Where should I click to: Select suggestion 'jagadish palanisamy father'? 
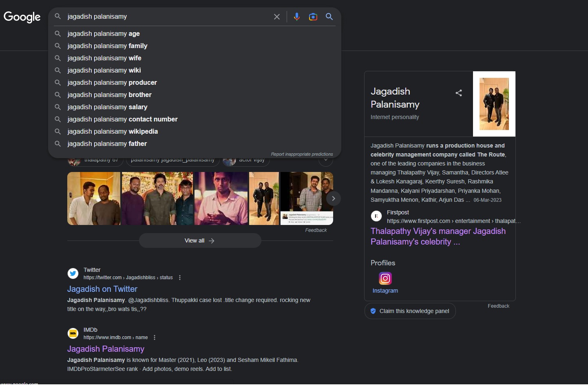coord(195,144)
